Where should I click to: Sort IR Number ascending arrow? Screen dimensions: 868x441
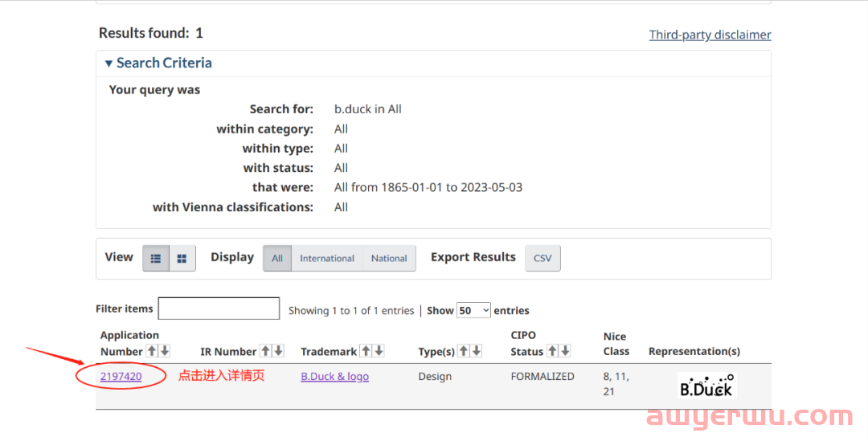pos(266,351)
